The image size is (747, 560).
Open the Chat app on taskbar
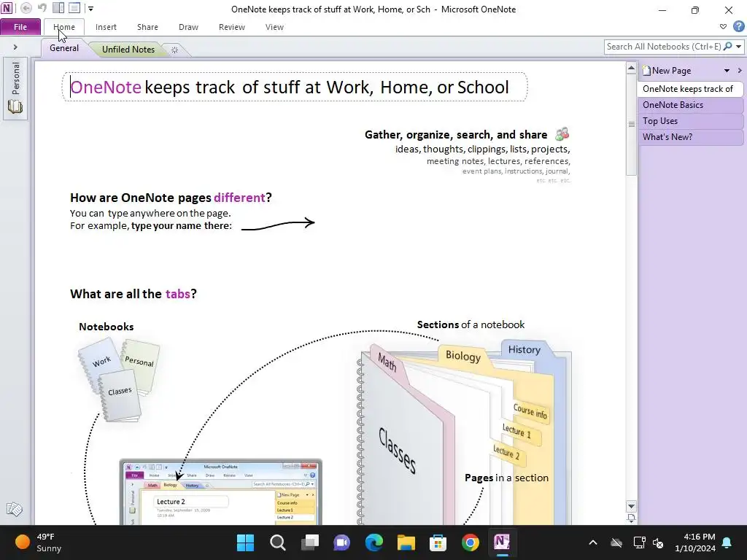341,542
